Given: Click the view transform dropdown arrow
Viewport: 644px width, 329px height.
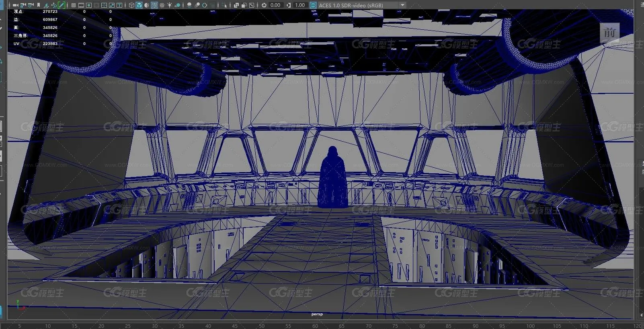Looking at the screenshot, I should [402, 5].
